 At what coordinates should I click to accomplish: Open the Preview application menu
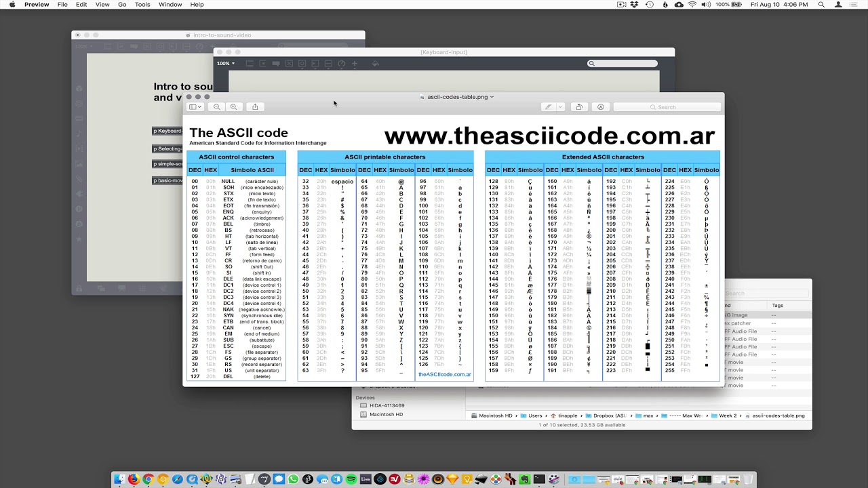click(37, 5)
